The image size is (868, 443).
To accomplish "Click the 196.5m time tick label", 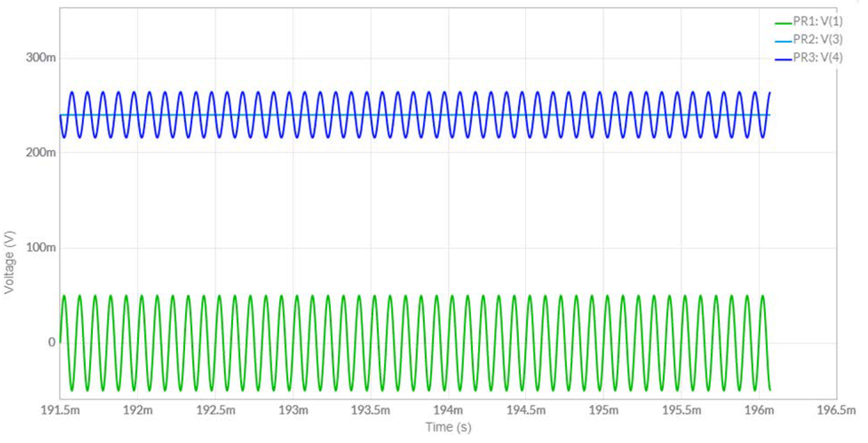I will 836,410.
